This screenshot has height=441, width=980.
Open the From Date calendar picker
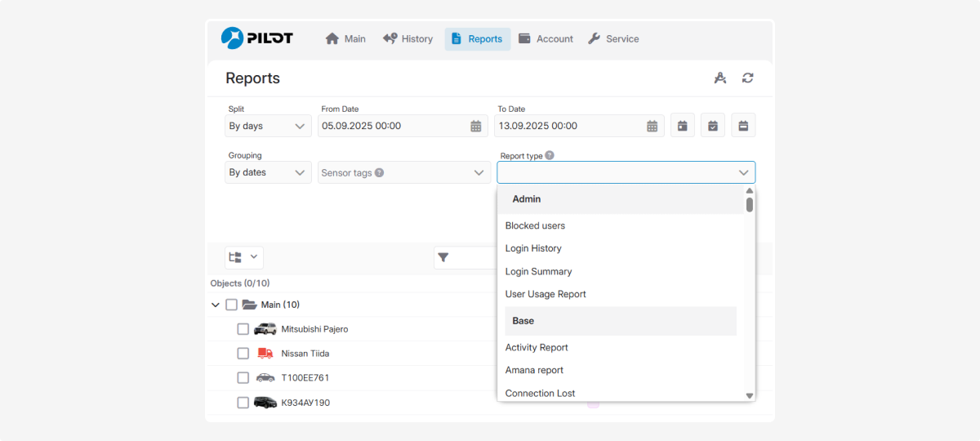pyautogui.click(x=476, y=126)
